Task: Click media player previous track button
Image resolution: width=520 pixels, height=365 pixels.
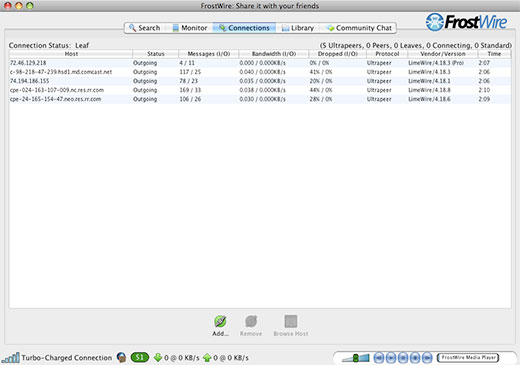Action: [x=379, y=358]
